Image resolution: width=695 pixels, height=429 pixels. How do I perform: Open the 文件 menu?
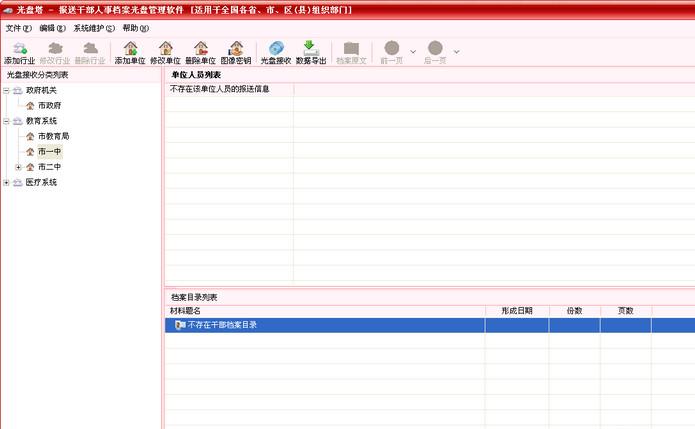19,28
